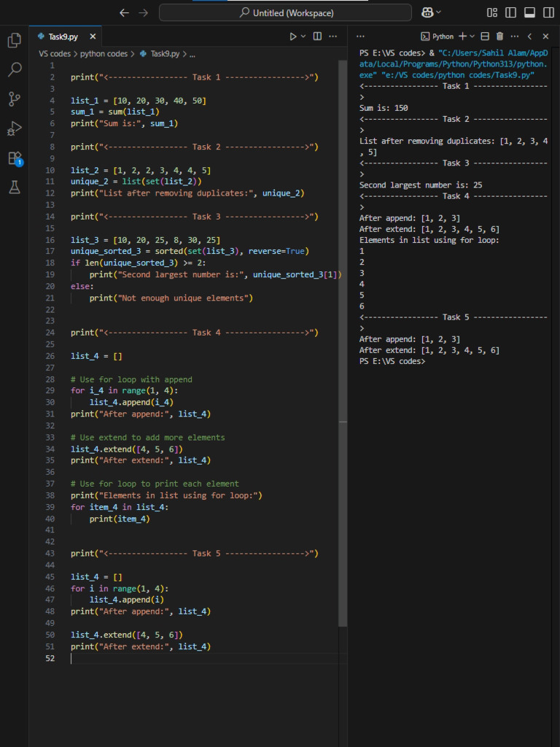This screenshot has height=747, width=560.
Task: Open the Source Control view
Action: point(14,99)
